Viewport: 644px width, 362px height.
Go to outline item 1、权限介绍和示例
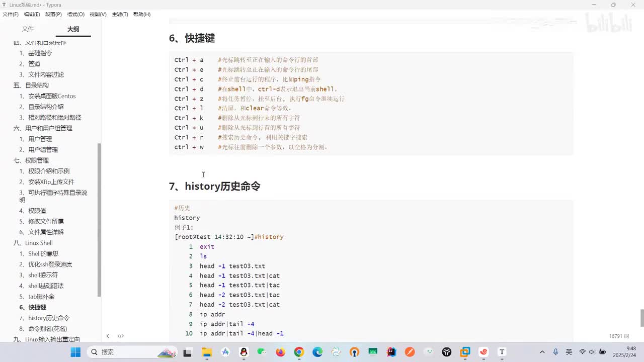tap(45, 171)
